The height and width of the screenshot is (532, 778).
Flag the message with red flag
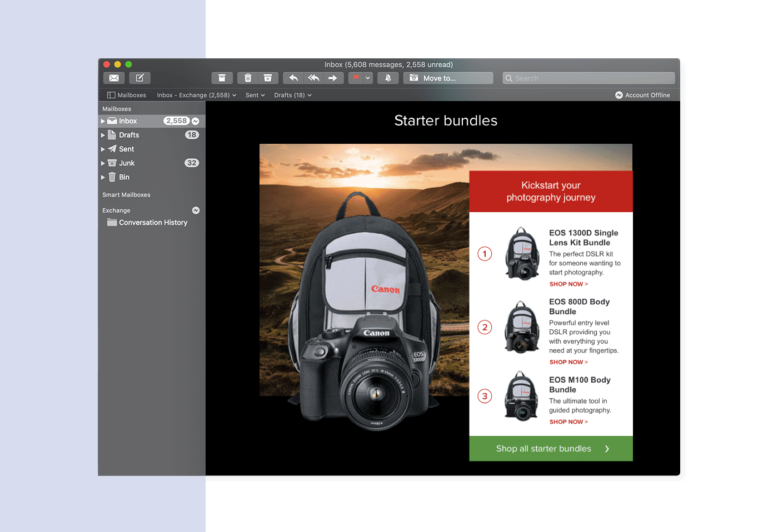coord(356,78)
